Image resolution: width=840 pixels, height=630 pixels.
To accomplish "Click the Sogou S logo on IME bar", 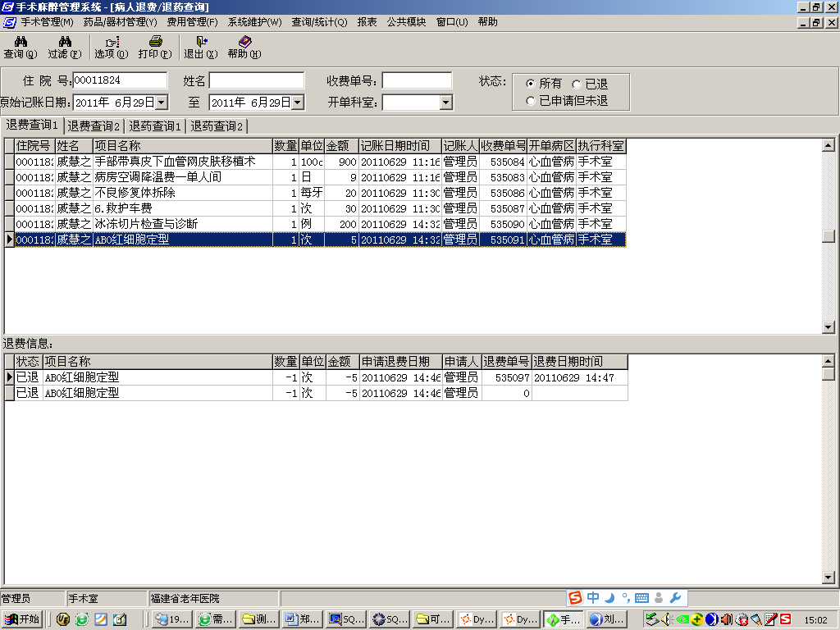I will click(575, 598).
